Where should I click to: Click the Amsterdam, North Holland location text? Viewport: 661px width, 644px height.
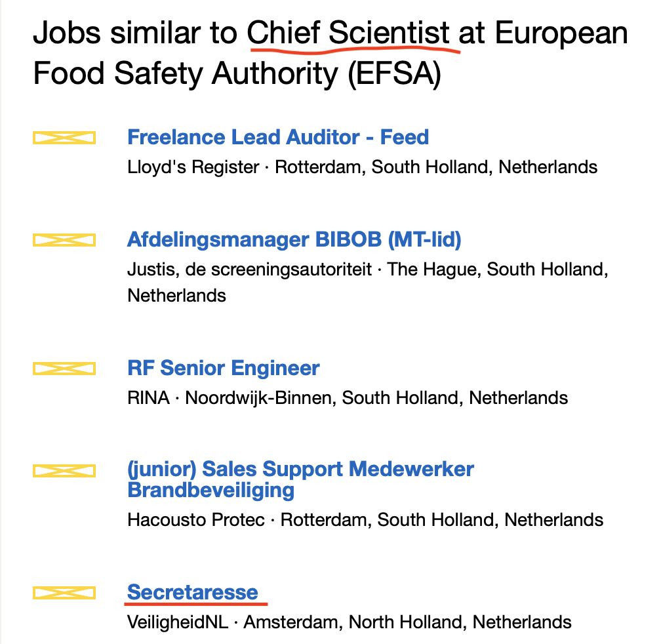[x=408, y=622]
